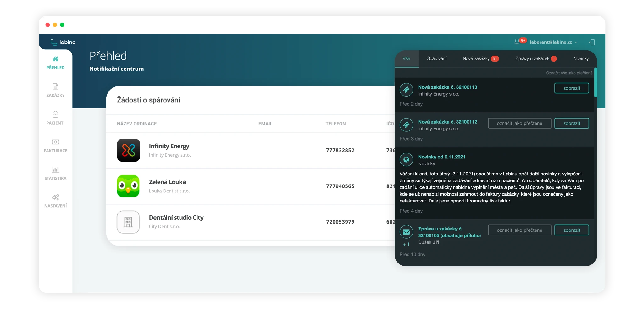Image resolution: width=644 pixels, height=310 pixels.
Task: Click Žádosti o spárování heading
Action: (148, 100)
